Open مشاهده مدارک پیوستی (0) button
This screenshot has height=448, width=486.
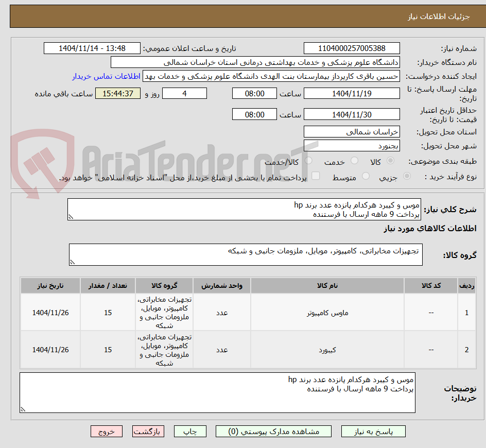(x=273, y=431)
